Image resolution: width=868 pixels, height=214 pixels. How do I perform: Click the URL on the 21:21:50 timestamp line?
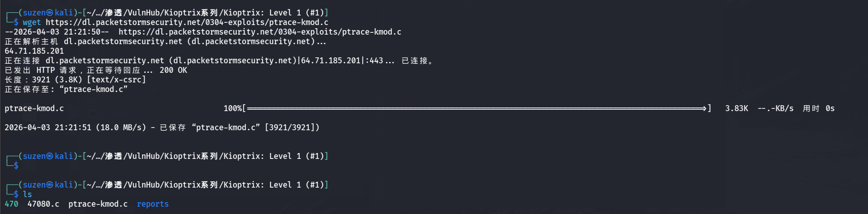(x=260, y=32)
